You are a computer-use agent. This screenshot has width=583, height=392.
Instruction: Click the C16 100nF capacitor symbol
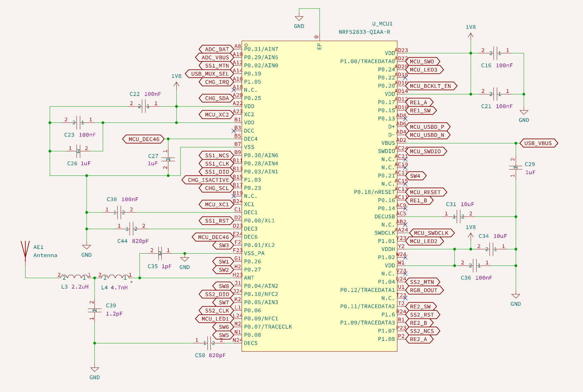point(495,53)
